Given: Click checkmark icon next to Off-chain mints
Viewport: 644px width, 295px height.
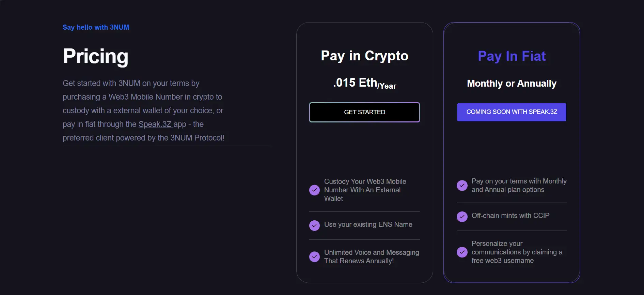Looking at the screenshot, I should [x=462, y=217].
